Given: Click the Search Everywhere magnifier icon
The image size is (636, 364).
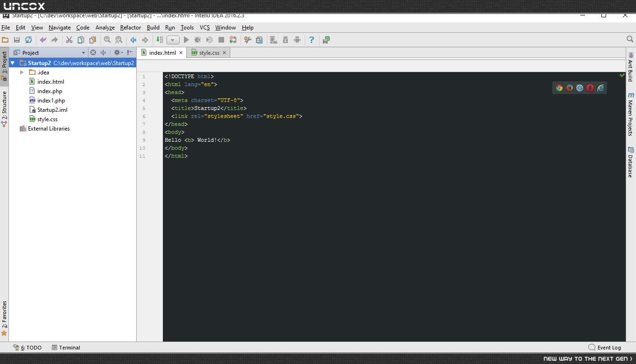Looking at the screenshot, I should pyautogui.click(x=630, y=40).
